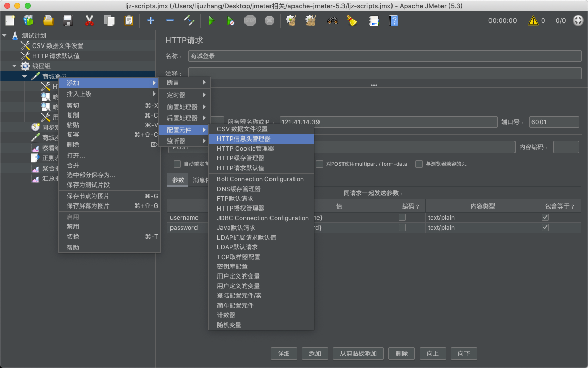Expand the 定时器 submenu
This screenshot has height=368, width=588.
(x=184, y=95)
